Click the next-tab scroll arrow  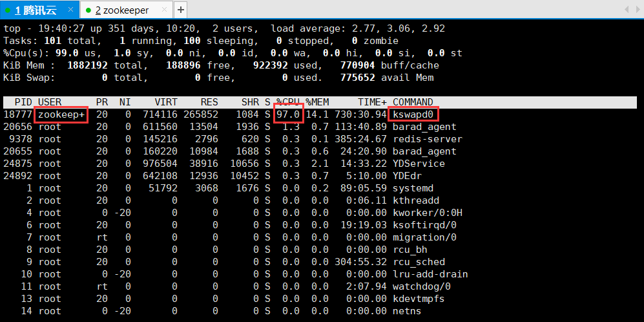(x=638, y=9)
